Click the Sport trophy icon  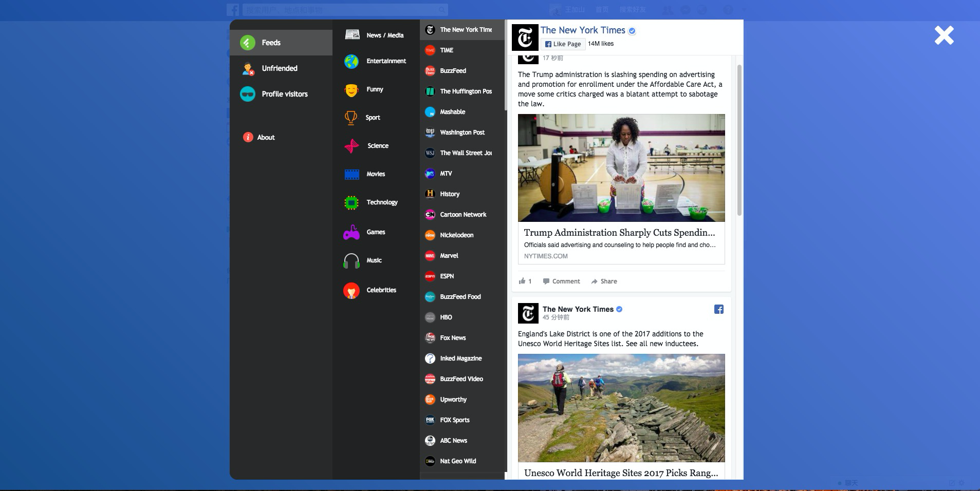pos(351,118)
